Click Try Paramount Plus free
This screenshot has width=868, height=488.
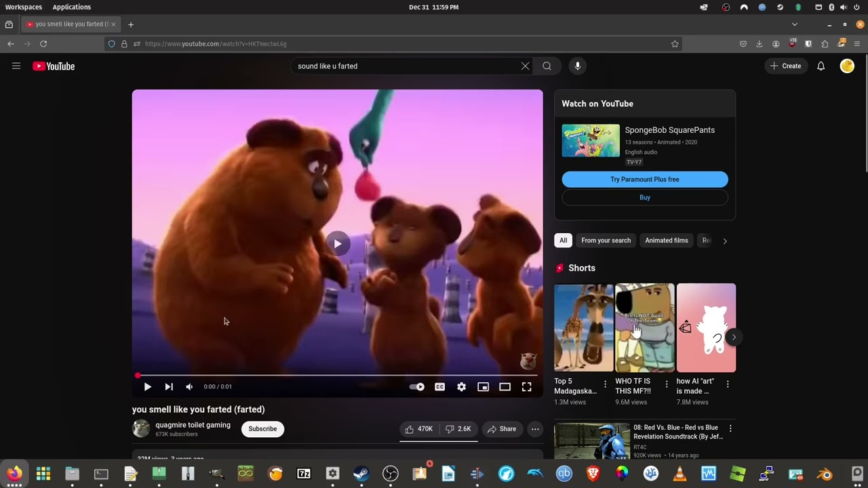click(x=645, y=180)
